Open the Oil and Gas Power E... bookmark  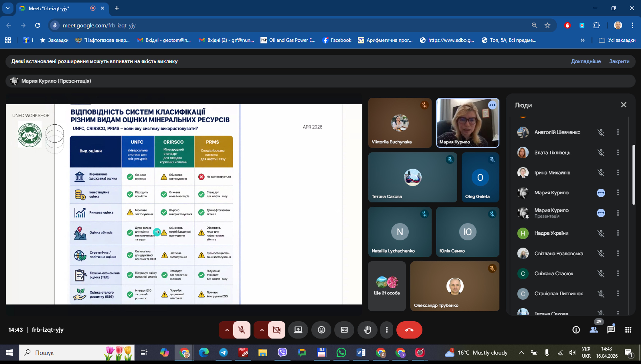(288, 40)
